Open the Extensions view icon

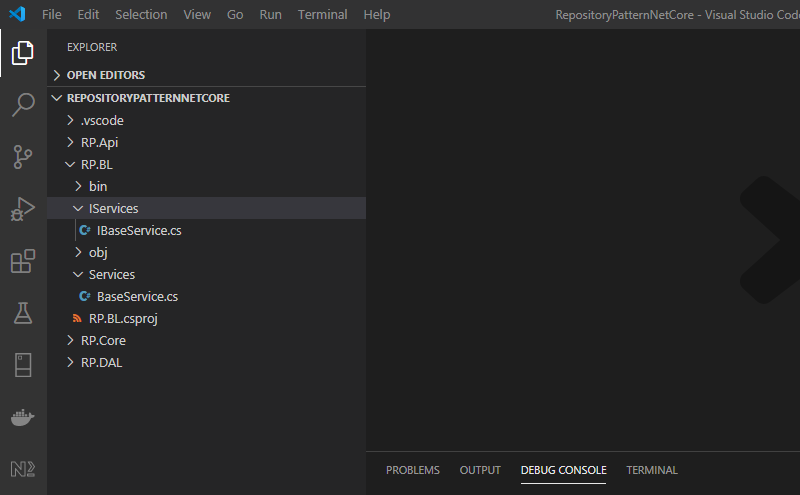click(x=22, y=261)
